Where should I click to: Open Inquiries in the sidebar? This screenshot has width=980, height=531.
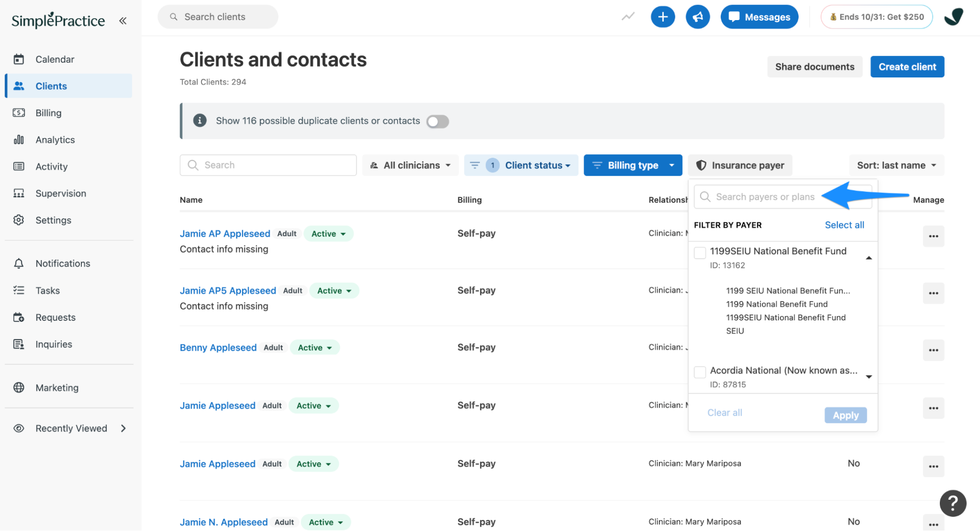[54, 345]
